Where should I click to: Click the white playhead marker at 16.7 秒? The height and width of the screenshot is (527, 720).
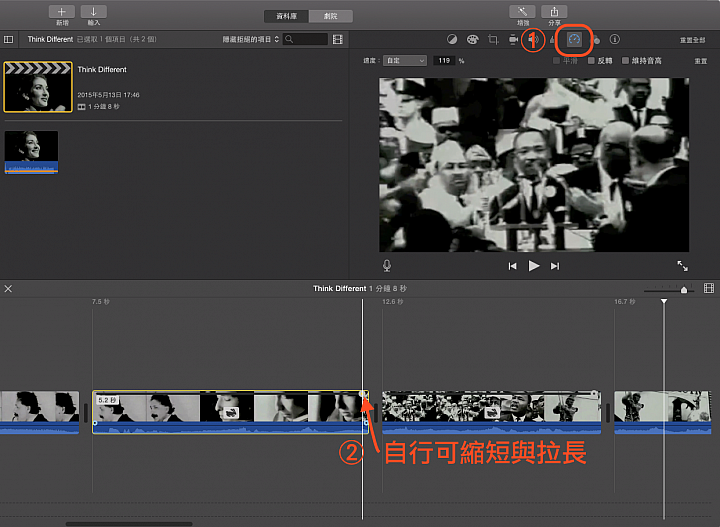[x=664, y=301]
